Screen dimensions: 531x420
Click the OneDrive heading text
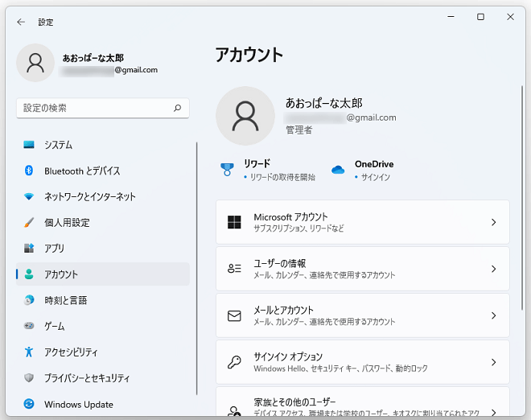(x=374, y=164)
